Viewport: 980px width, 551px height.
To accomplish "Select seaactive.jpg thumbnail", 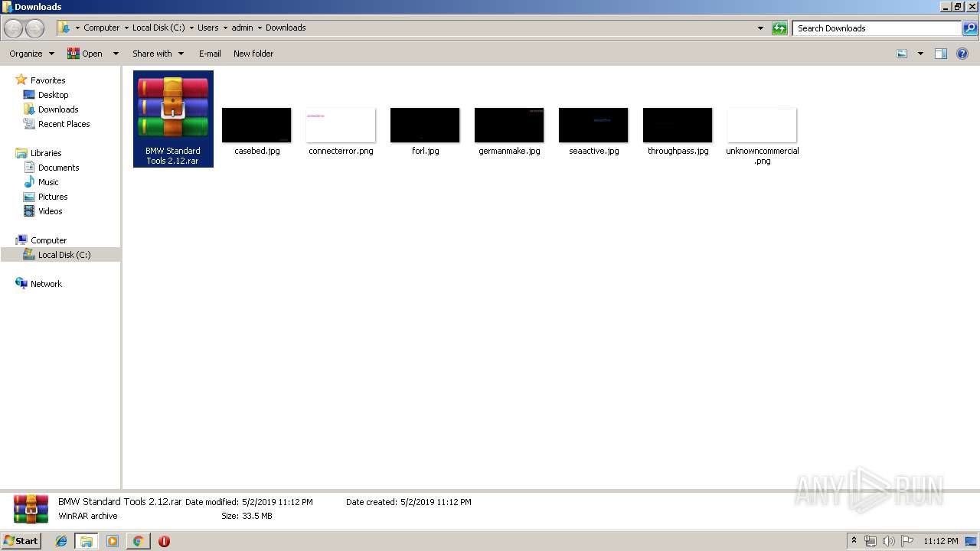I will click(x=593, y=125).
